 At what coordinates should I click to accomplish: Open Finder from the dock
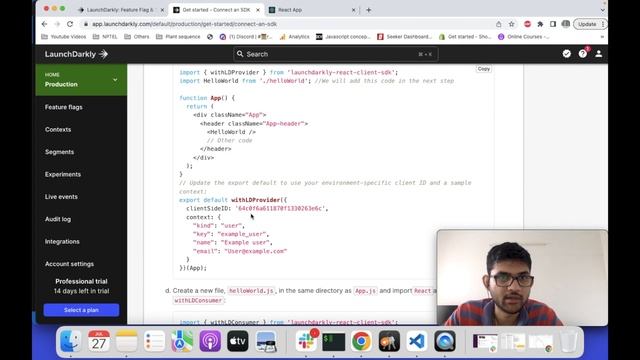point(71,341)
